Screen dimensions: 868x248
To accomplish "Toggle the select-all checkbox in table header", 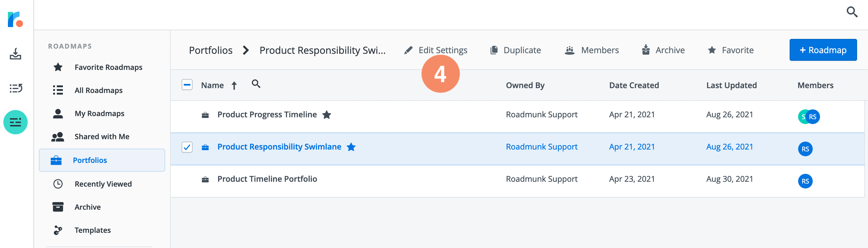I will [x=187, y=84].
